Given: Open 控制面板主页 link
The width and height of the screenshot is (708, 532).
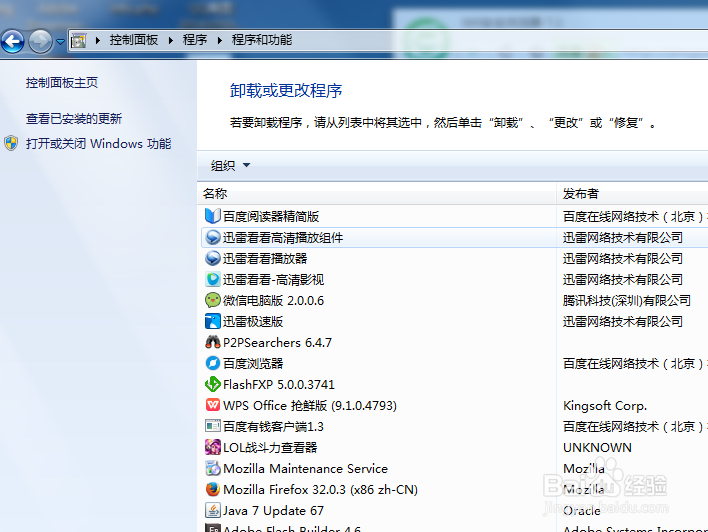Looking at the screenshot, I should [x=62, y=83].
